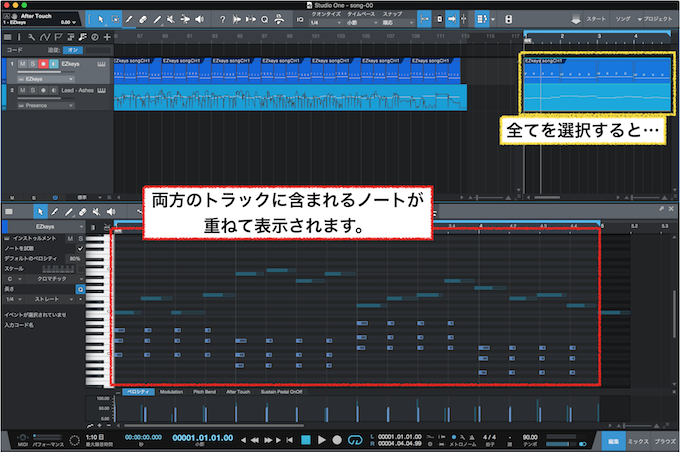Select the Bend tool in top toolbar

pyautogui.click(x=185, y=20)
